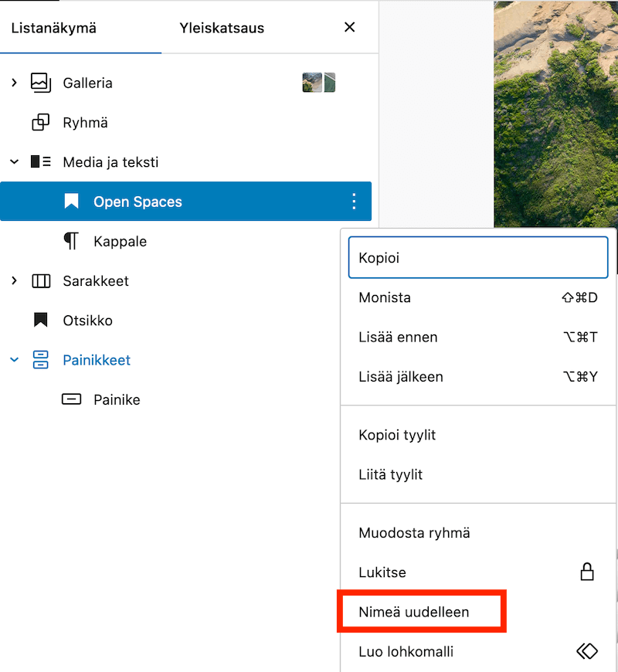Select Lisää jälkeen menu item

tap(478, 377)
